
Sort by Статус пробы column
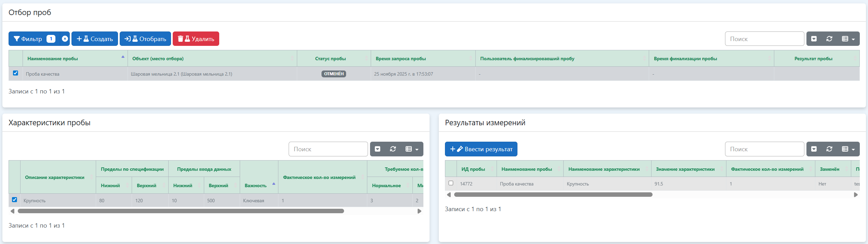pyautogui.click(x=334, y=59)
